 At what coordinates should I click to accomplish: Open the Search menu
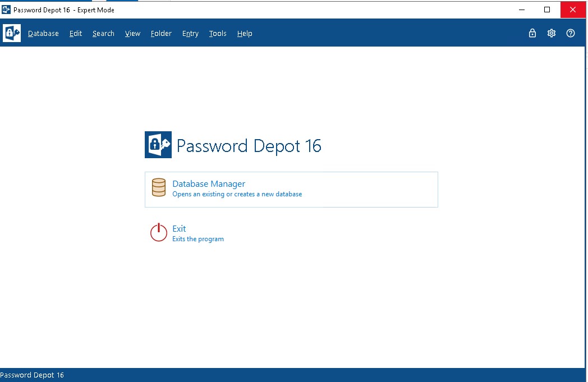point(103,33)
